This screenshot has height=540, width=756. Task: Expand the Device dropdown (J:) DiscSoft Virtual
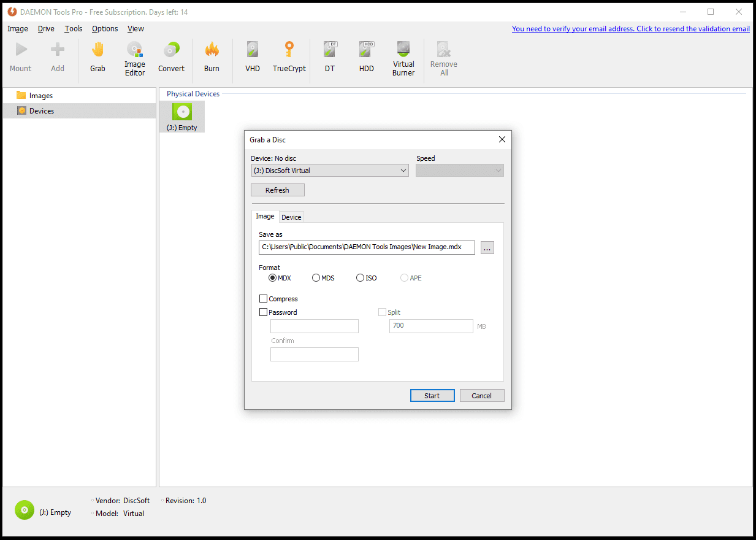[x=330, y=171]
